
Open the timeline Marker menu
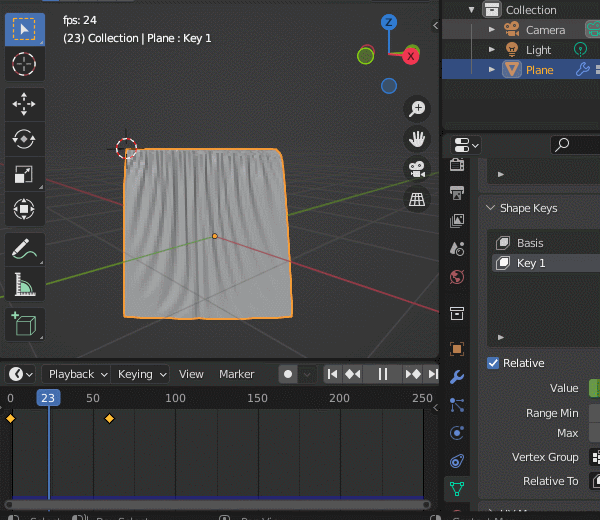[237, 374]
